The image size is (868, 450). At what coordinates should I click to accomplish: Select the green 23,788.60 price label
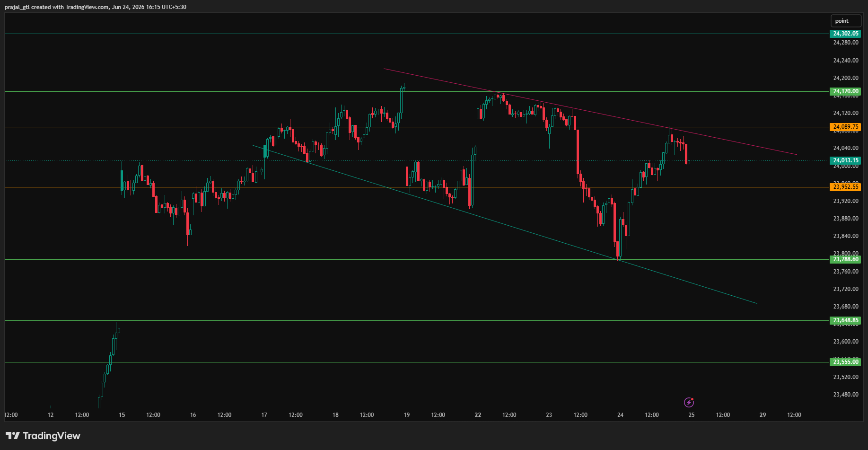tap(845, 259)
